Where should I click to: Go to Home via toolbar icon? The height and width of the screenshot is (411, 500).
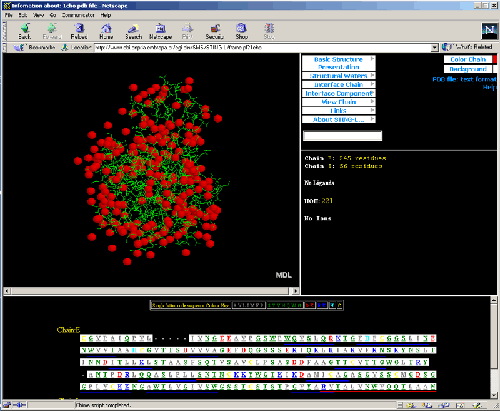coord(106,28)
